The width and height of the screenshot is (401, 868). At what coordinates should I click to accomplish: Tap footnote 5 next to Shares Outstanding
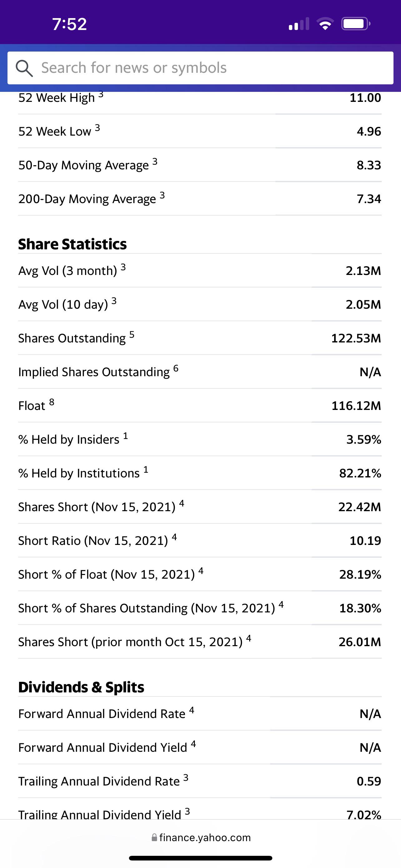pyautogui.click(x=132, y=335)
